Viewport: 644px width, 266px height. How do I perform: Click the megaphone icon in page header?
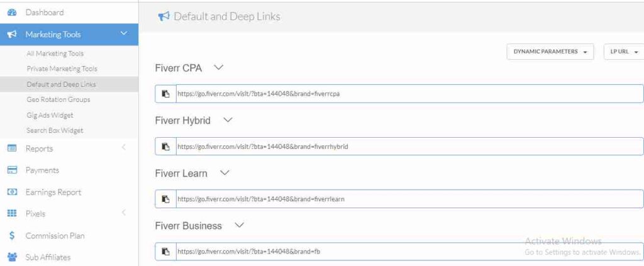pos(164,16)
